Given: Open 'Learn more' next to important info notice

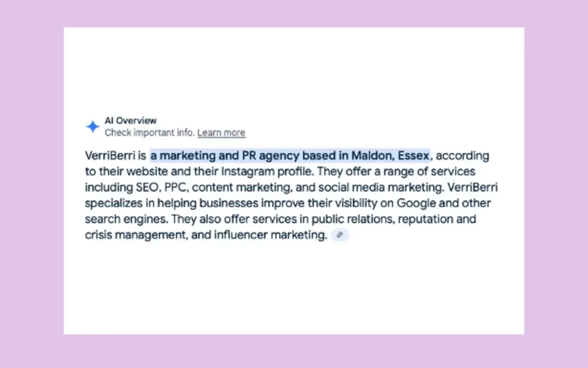Looking at the screenshot, I should point(221,132).
